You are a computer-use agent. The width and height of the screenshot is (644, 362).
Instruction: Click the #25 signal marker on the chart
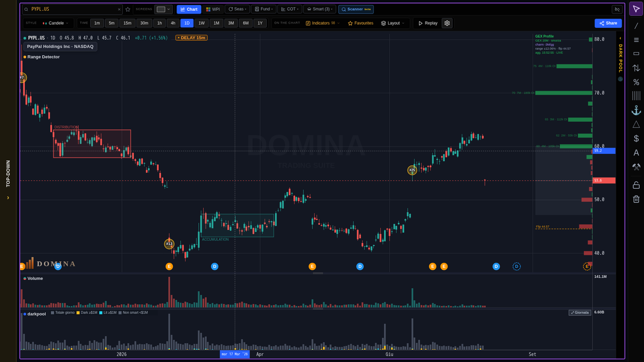[412, 170]
